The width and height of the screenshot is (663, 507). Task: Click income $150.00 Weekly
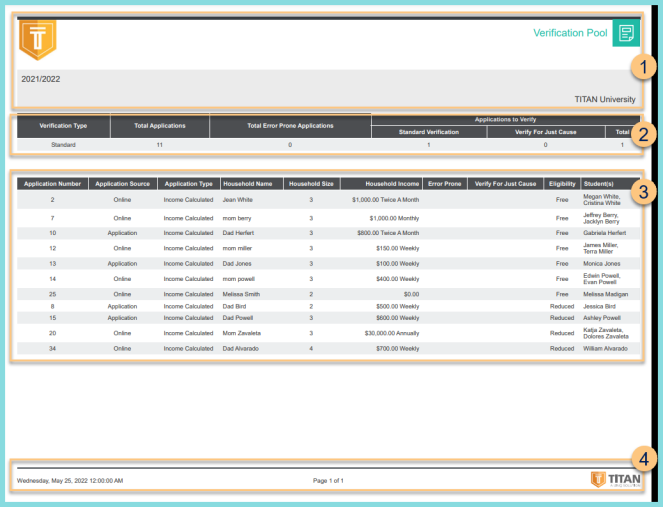click(397, 249)
